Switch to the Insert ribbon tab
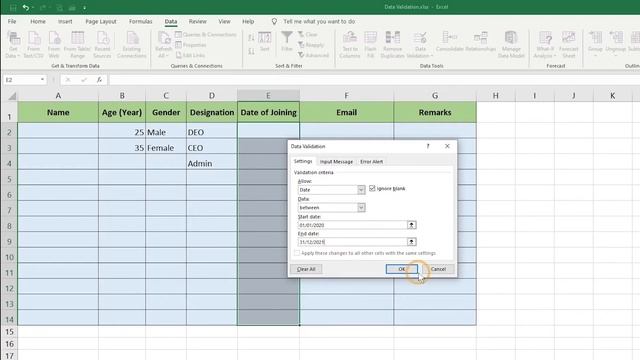 coord(65,21)
